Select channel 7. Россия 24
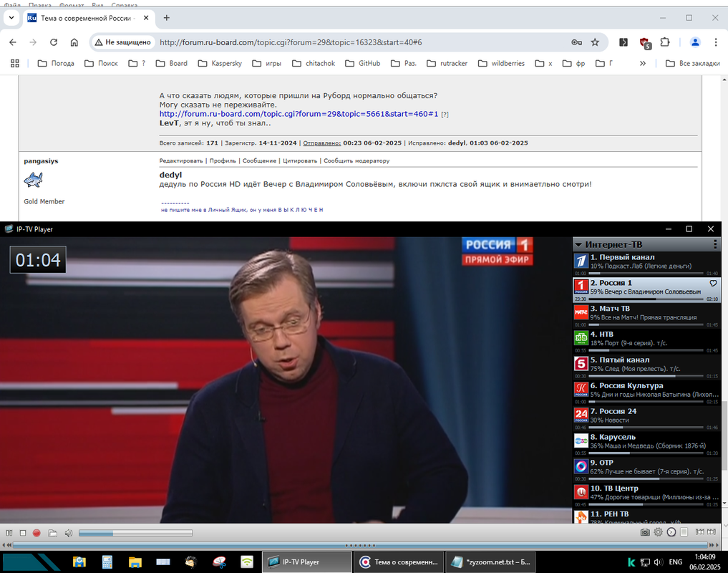728x573 pixels. pyautogui.click(x=646, y=418)
